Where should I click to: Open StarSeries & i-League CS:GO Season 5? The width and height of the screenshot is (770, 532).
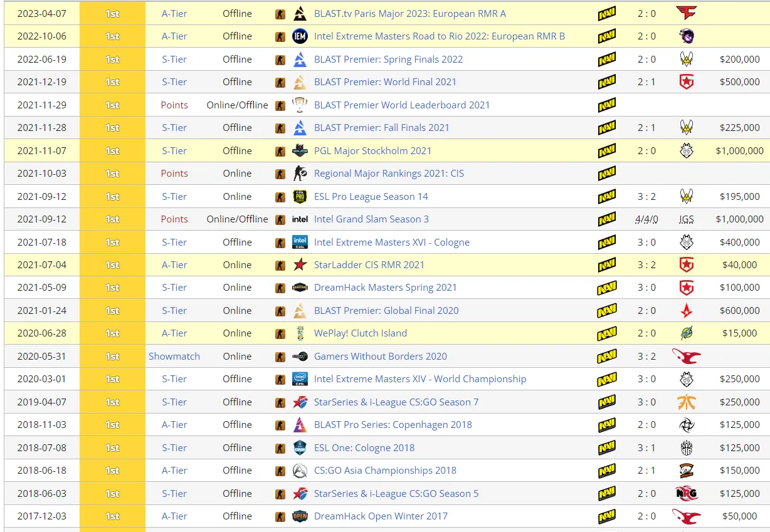pyautogui.click(x=396, y=493)
